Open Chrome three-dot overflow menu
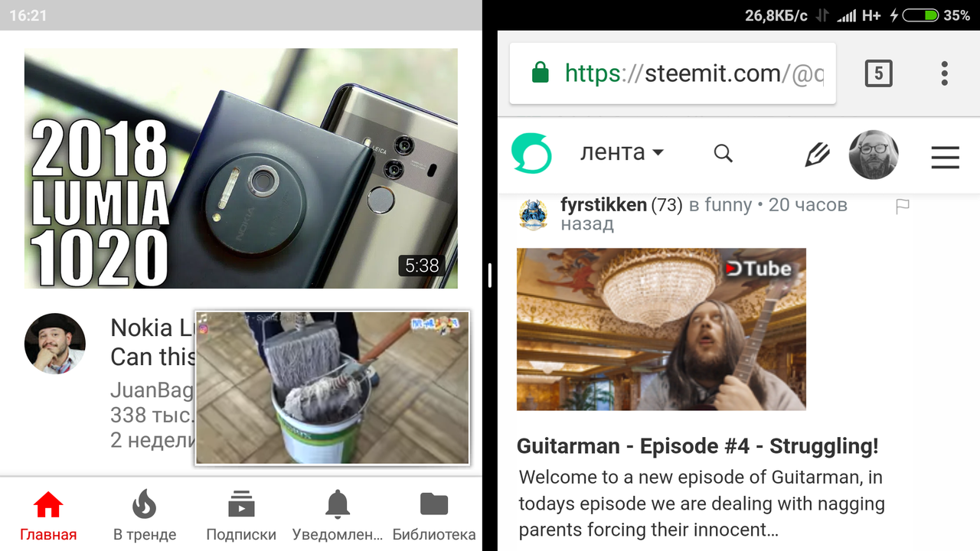This screenshot has height=551, width=980. coord(945,73)
